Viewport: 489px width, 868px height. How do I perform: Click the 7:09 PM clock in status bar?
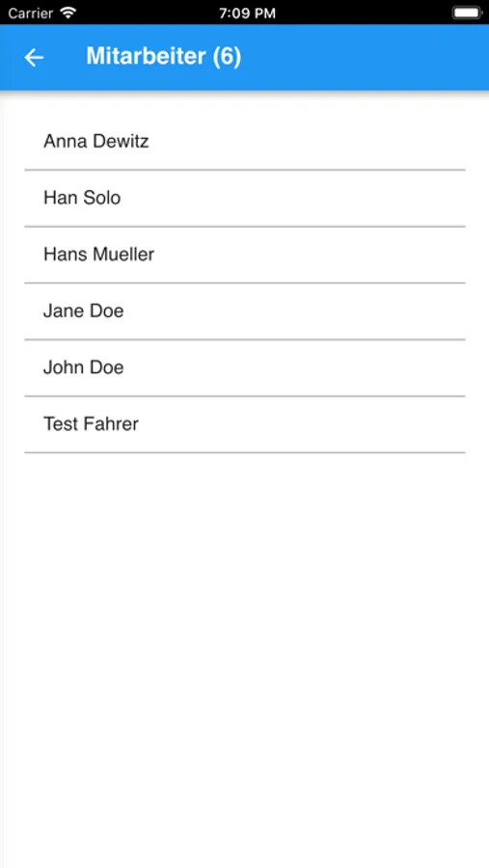pyautogui.click(x=247, y=14)
